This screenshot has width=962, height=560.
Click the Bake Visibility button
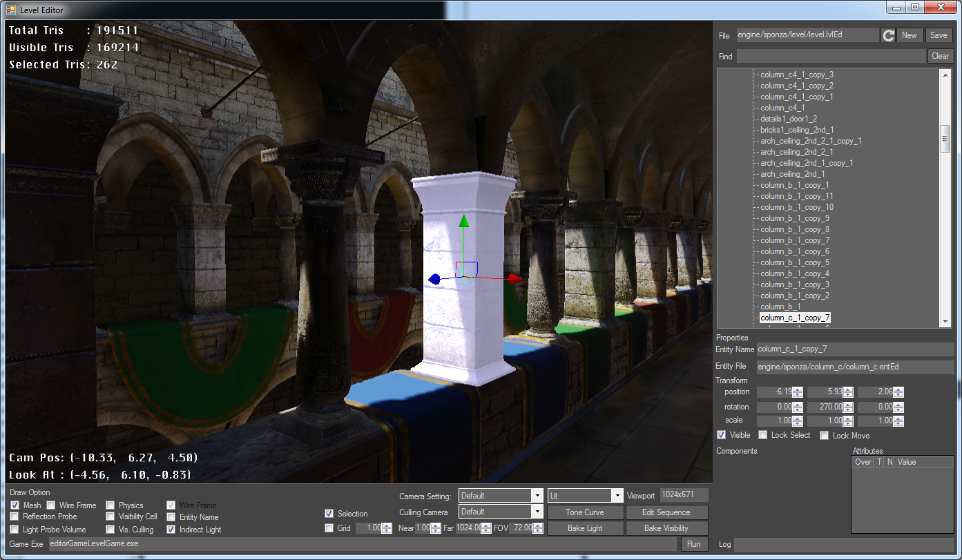click(x=666, y=528)
